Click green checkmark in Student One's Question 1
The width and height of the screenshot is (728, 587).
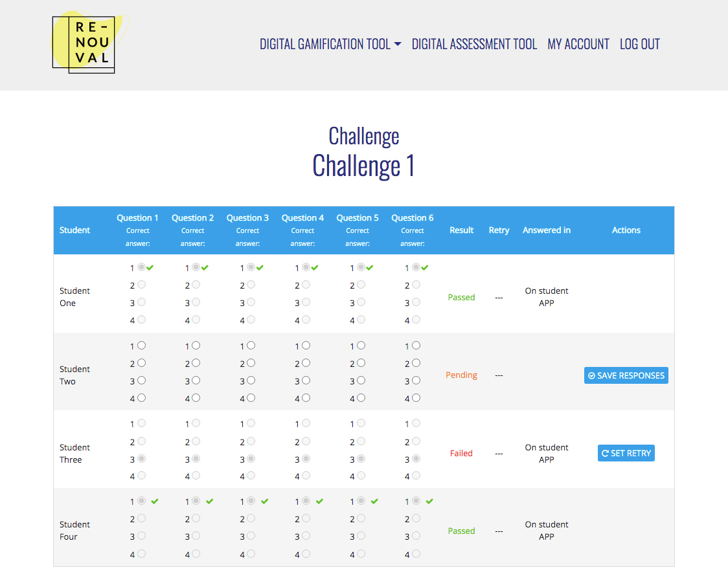pos(150,268)
